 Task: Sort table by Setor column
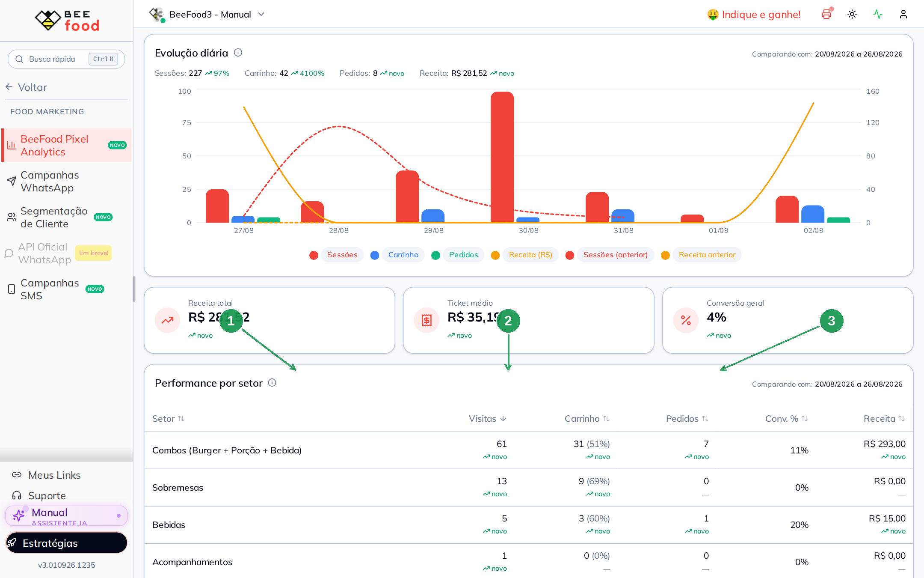tap(169, 419)
